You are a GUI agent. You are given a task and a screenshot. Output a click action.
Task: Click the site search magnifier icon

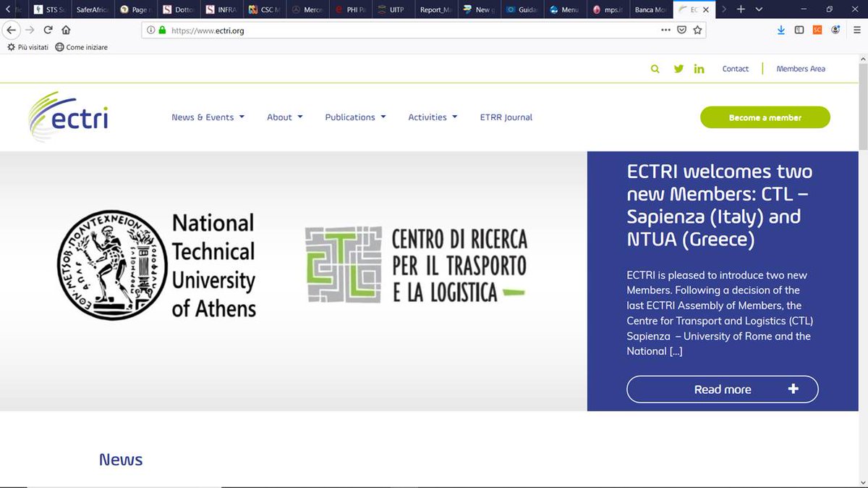(655, 69)
